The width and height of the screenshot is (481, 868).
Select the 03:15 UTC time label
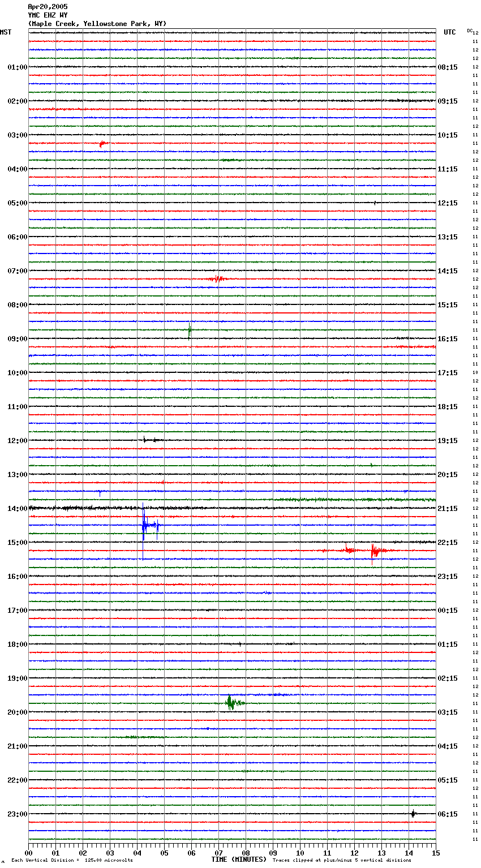448,712
